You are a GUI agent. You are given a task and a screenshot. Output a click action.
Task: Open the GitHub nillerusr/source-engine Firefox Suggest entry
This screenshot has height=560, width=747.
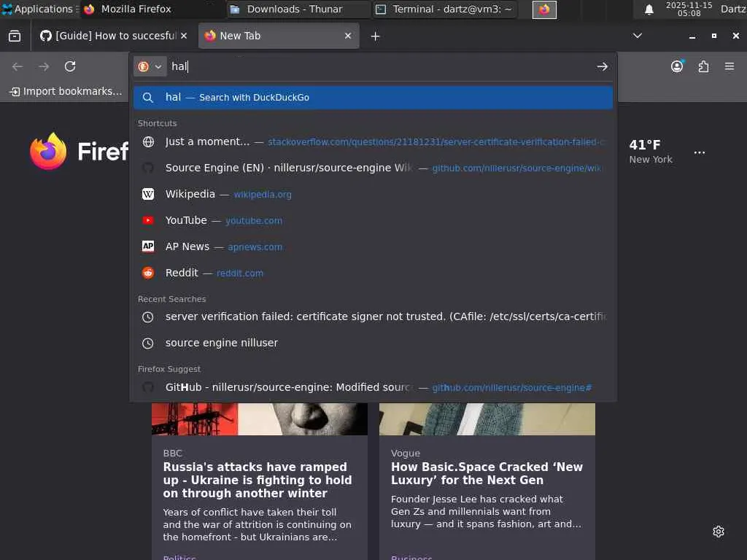[373, 388]
